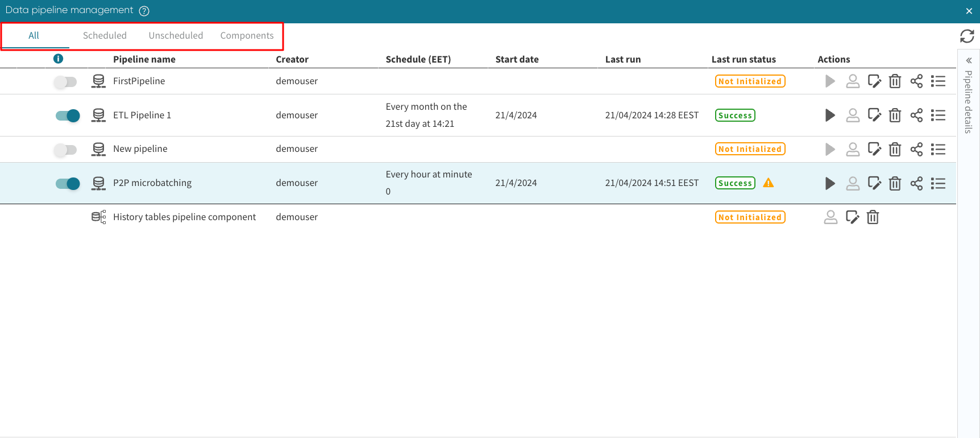Click the info icon in table header
Viewport: 980px width, 438px height.
[58, 59]
